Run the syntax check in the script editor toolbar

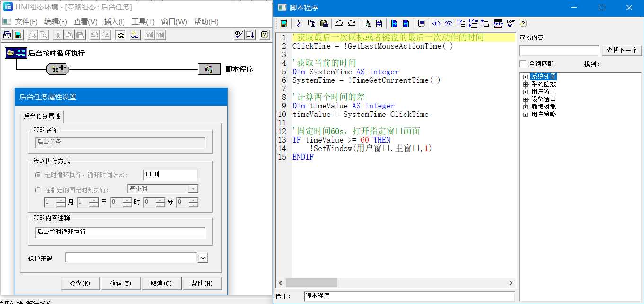coord(511,23)
